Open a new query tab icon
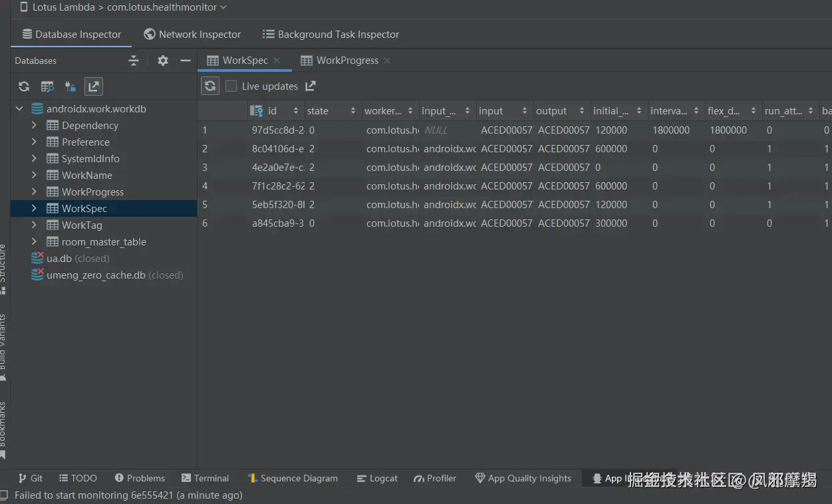This screenshot has width=832, height=504. click(x=47, y=86)
